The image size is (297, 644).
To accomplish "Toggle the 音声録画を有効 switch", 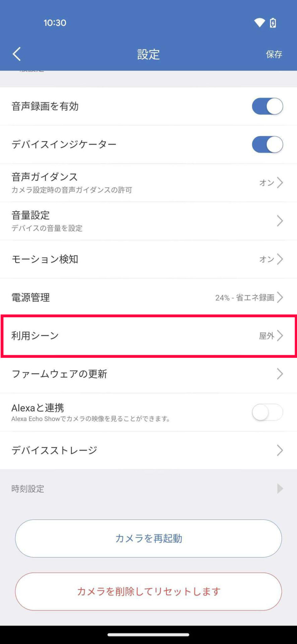I will pos(267,106).
